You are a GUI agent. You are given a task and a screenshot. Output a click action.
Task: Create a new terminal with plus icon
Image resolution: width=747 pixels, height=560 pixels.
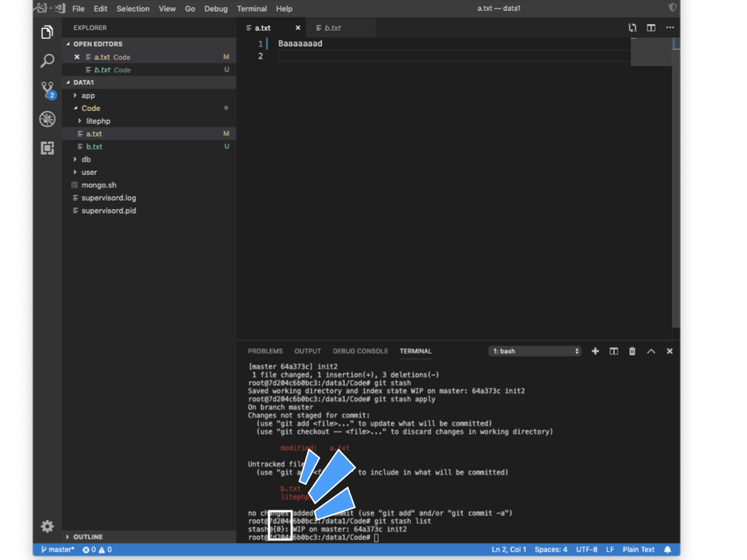(595, 351)
